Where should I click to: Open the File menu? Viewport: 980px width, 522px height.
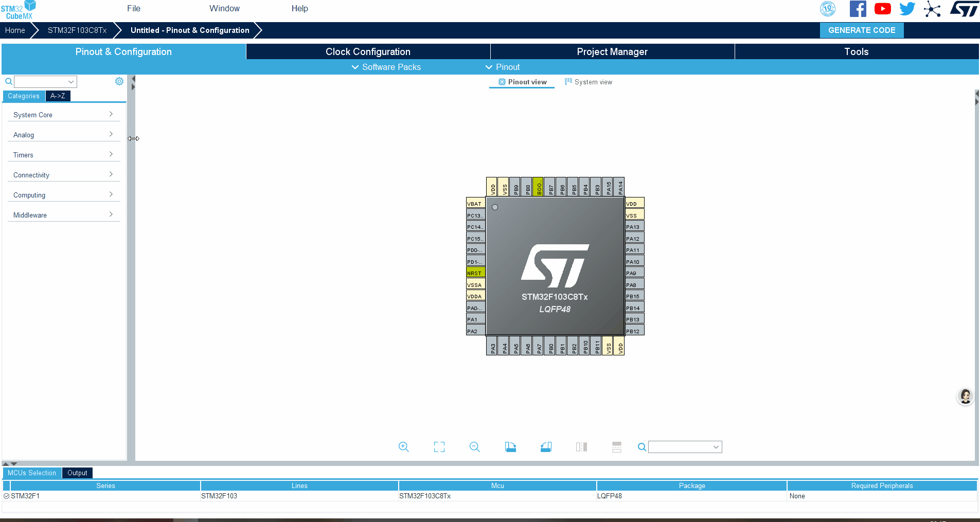pyautogui.click(x=134, y=8)
